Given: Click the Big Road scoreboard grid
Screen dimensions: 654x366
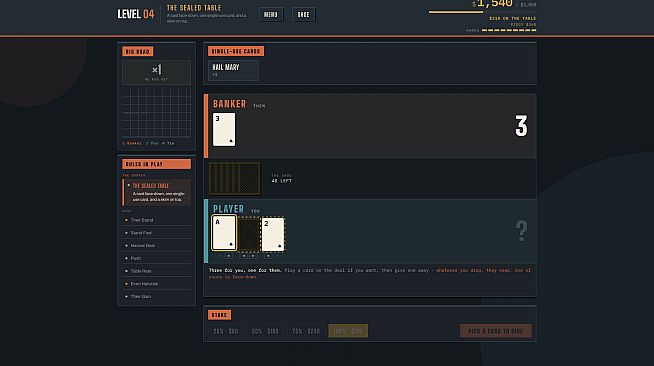Looking at the screenshot, I should [x=157, y=113].
